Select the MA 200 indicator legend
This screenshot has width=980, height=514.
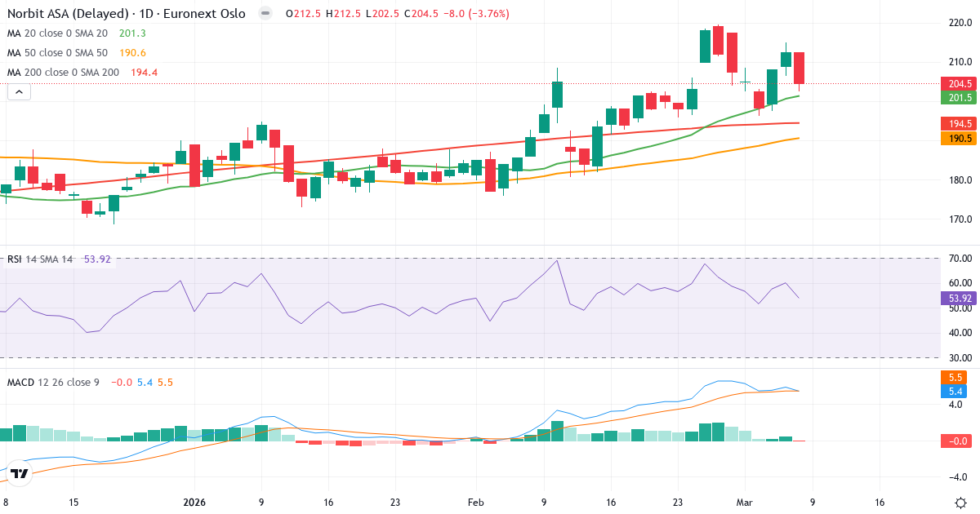62,73
